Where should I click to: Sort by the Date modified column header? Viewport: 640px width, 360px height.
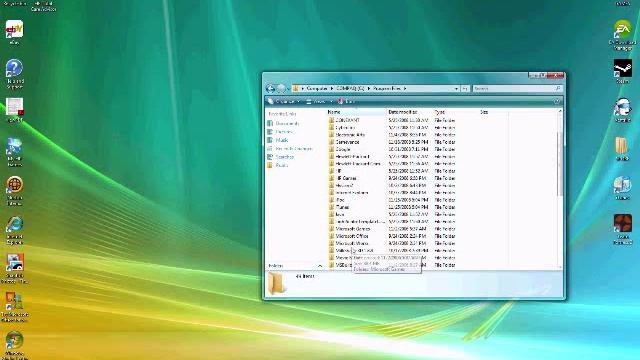coord(409,112)
